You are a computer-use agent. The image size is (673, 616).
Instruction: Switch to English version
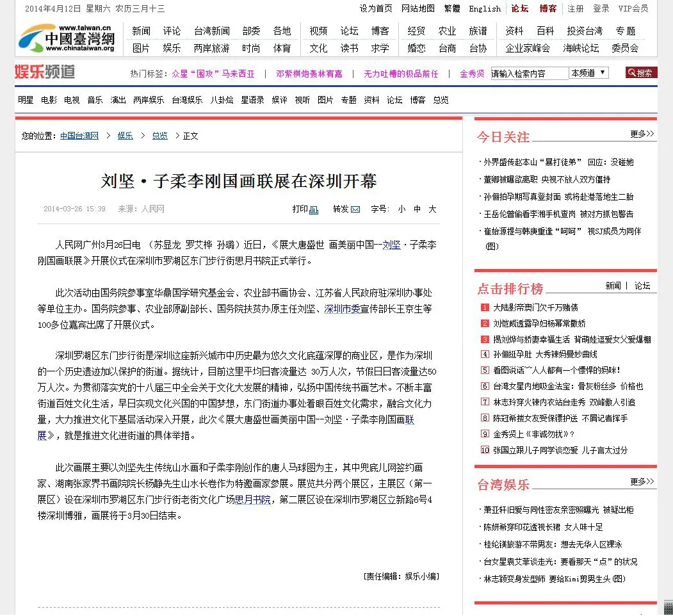pos(485,8)
